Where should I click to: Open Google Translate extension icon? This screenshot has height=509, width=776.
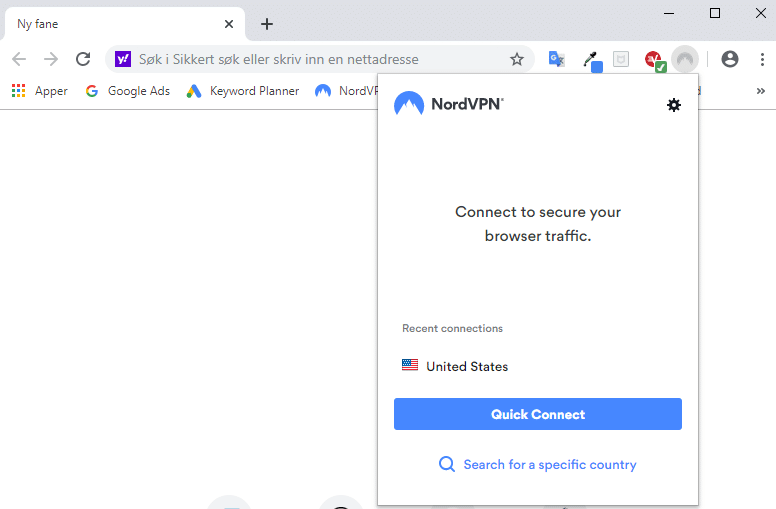pyautogui.click(x=557, y=59)
